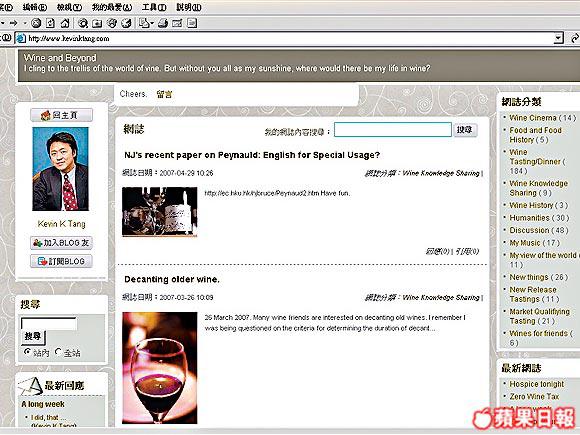The height and width of the screenshot is (435, 580).
Task: Click the 留言 link next to Cheers
Action: pyautogui.click(x=164, y=94)
